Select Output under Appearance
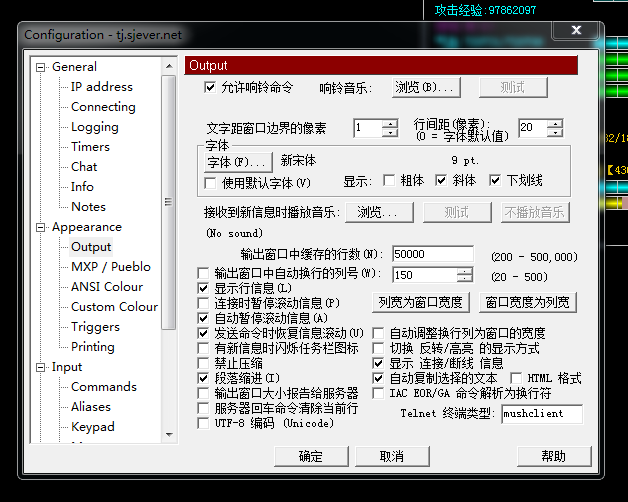This screenshot has height=502, width=628. pyautogui.click(x=91, y=247)
